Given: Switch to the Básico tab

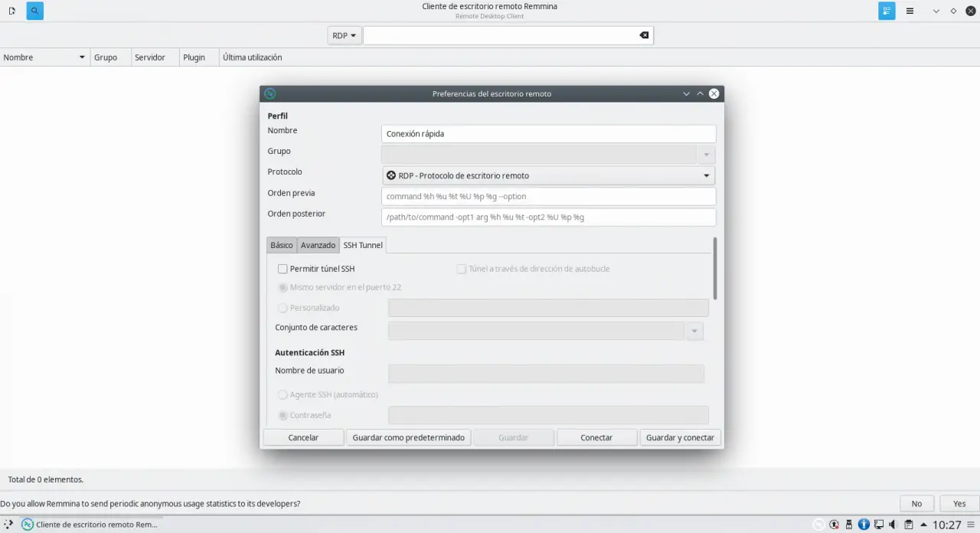Looking at the screenshot, I should click(x=282, y=245).
